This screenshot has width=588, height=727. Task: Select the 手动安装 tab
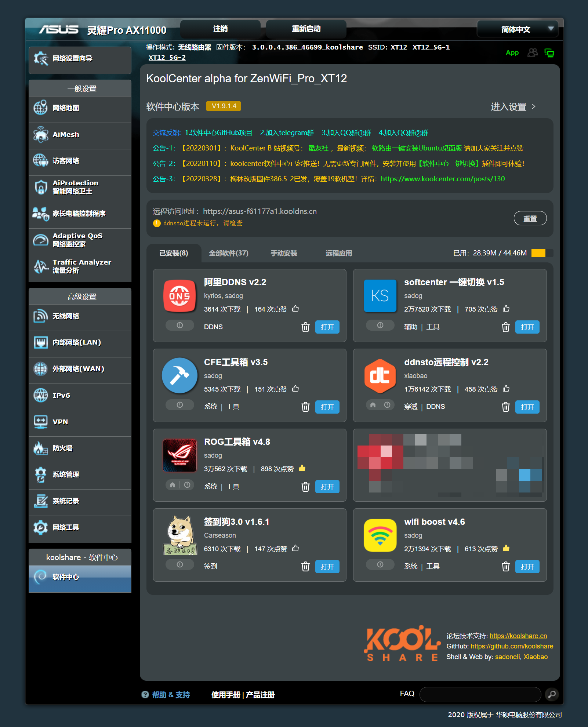tap(284, 253)
